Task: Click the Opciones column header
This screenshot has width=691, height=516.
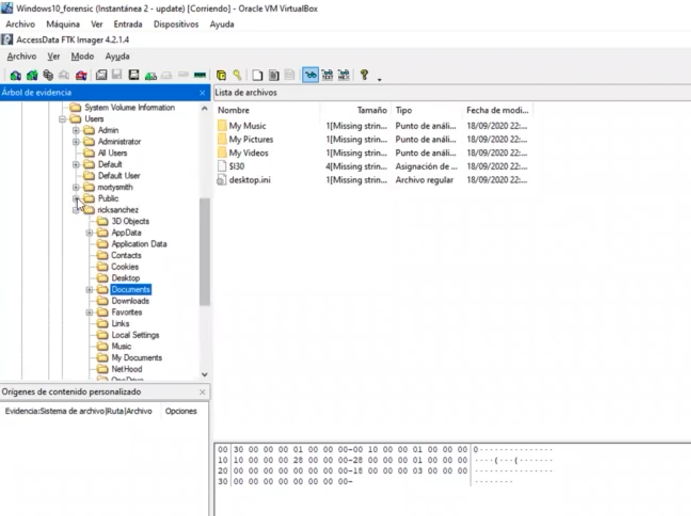Action: [x=181, y=411]
